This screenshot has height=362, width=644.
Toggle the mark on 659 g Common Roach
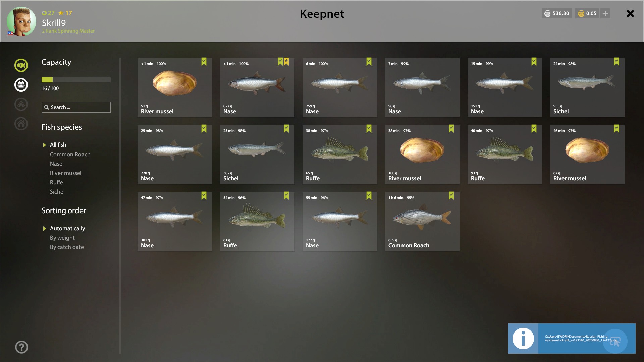(x=451, y=196)
